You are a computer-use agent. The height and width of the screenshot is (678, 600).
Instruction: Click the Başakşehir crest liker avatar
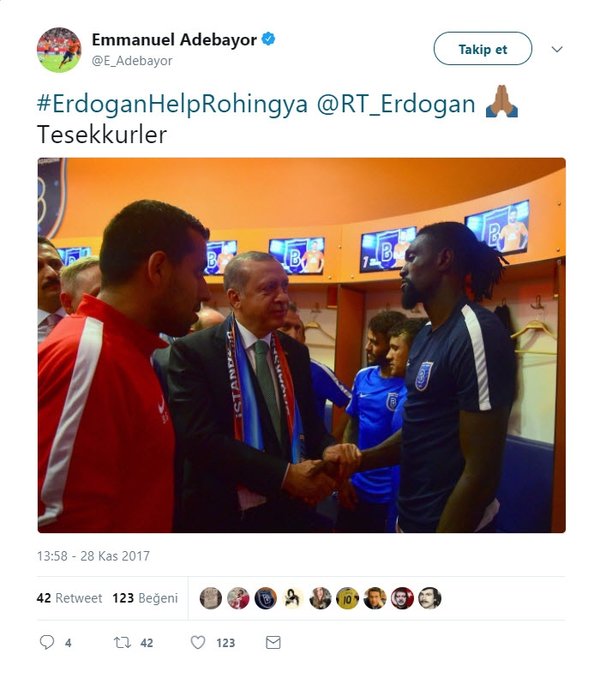(265, 598)
